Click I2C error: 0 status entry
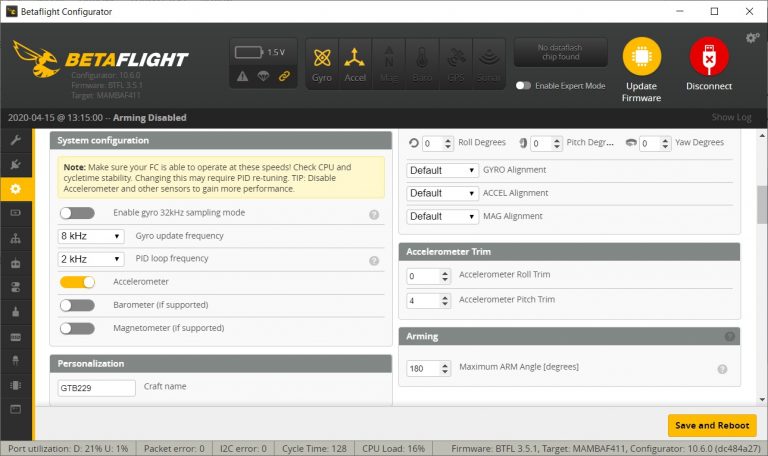This screenshot has height=456, width=768. click(x=243, y=449)
